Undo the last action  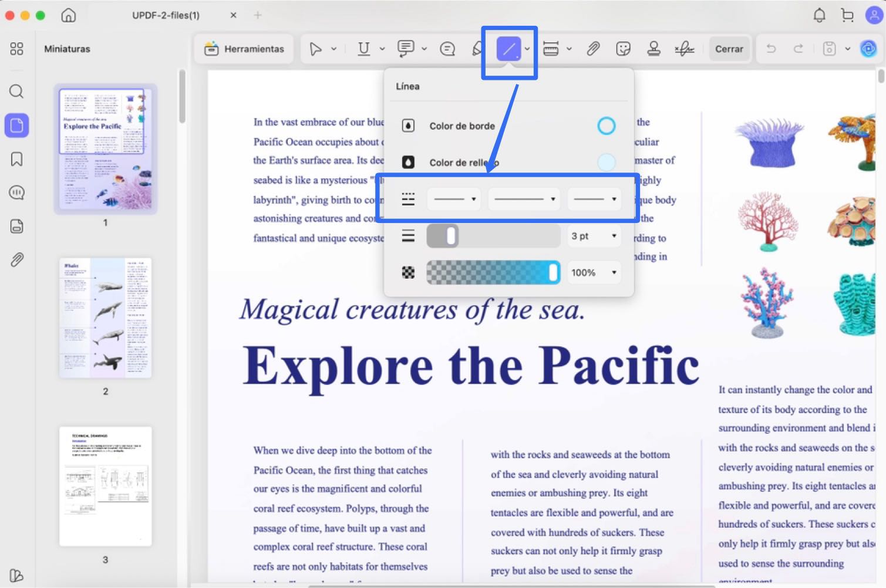772,49
